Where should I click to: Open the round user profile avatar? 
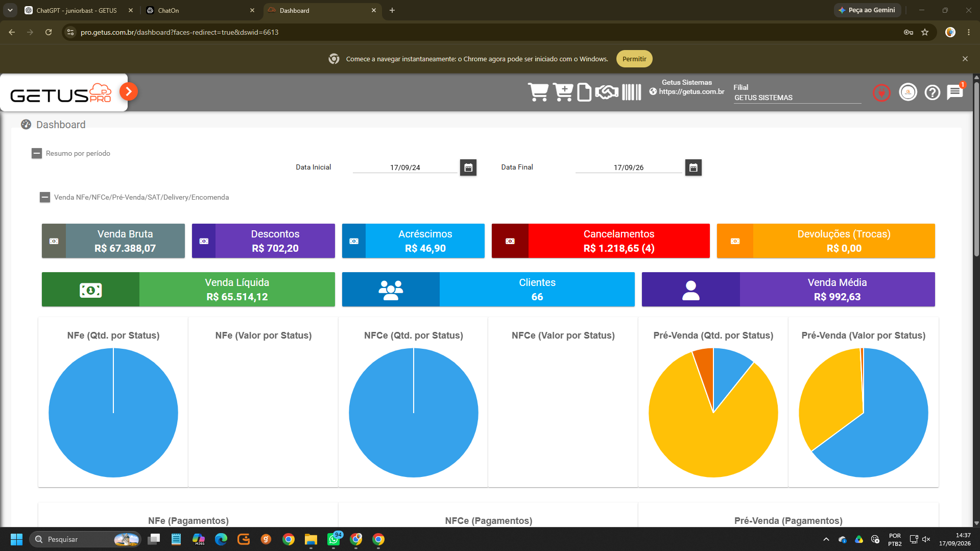(x=908, y=92)
